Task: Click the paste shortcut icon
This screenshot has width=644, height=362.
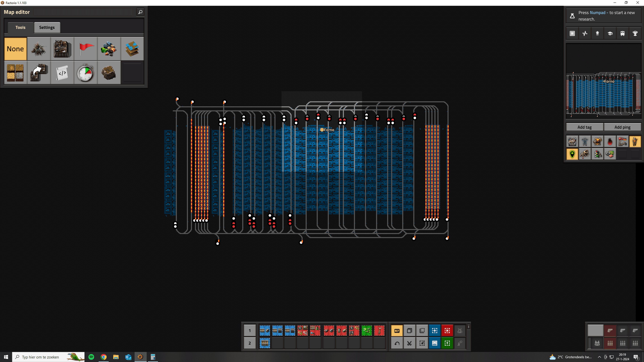Action: 422,330
